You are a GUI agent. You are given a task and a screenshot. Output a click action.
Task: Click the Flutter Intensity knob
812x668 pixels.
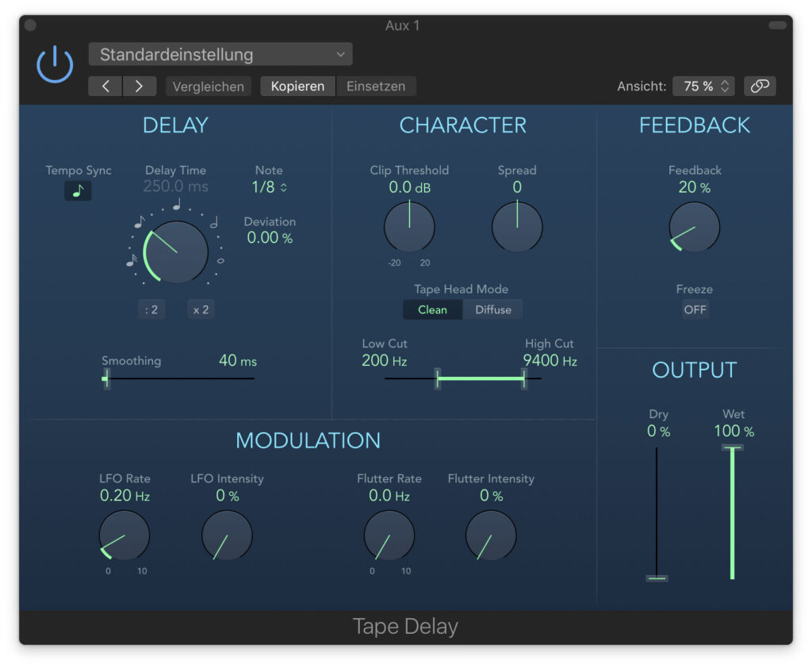pyautogui.click(x=491, y=536)
